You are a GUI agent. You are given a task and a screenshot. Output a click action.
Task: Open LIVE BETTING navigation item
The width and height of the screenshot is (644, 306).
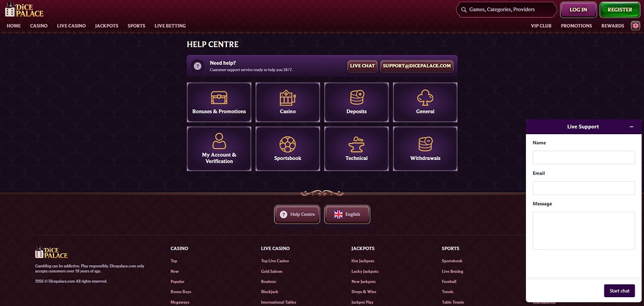point(170,25)
